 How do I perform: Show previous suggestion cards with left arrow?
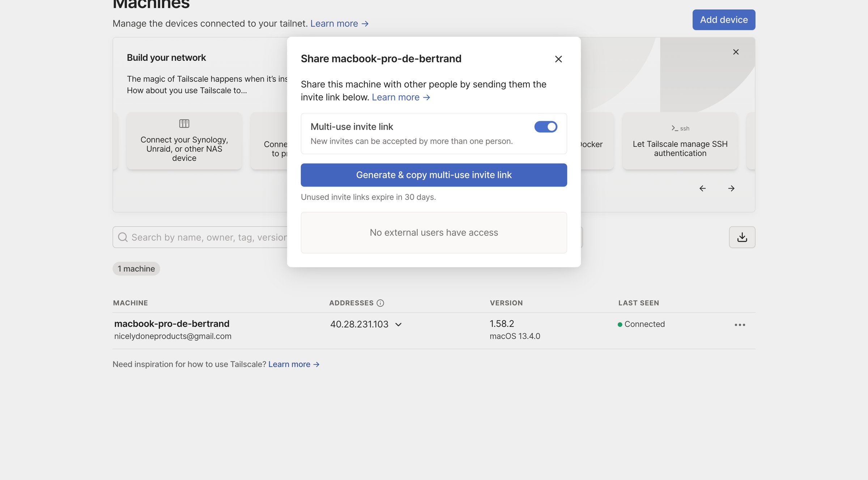pos(702,188)
